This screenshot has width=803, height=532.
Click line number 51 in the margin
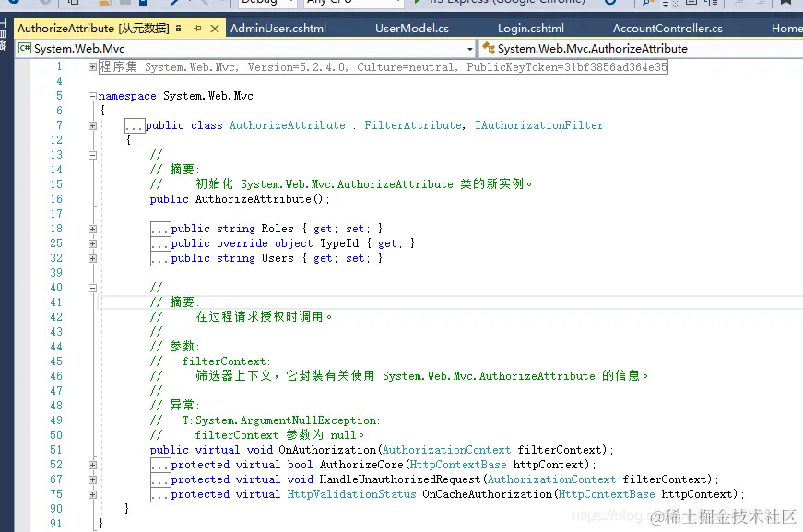click(x=56, y=450)
